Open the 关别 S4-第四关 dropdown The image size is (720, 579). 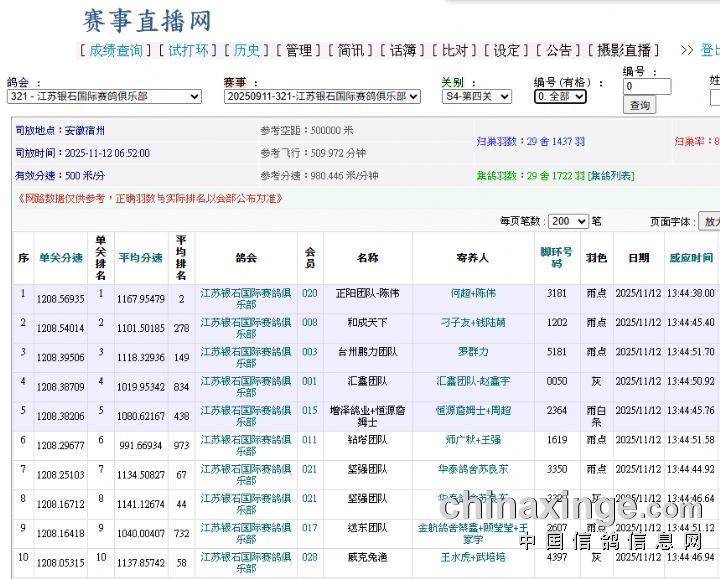tap(476, 97)
